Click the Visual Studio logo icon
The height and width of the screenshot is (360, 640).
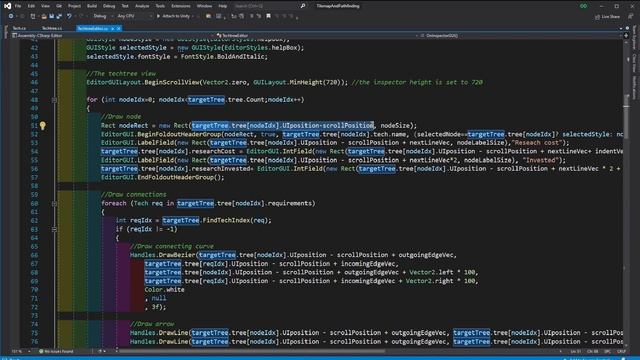[x=7, y=6]
